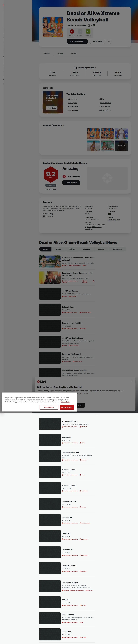Open the three-dots more options button
Viewport: 138px width, 644px height.
point(109,41)
